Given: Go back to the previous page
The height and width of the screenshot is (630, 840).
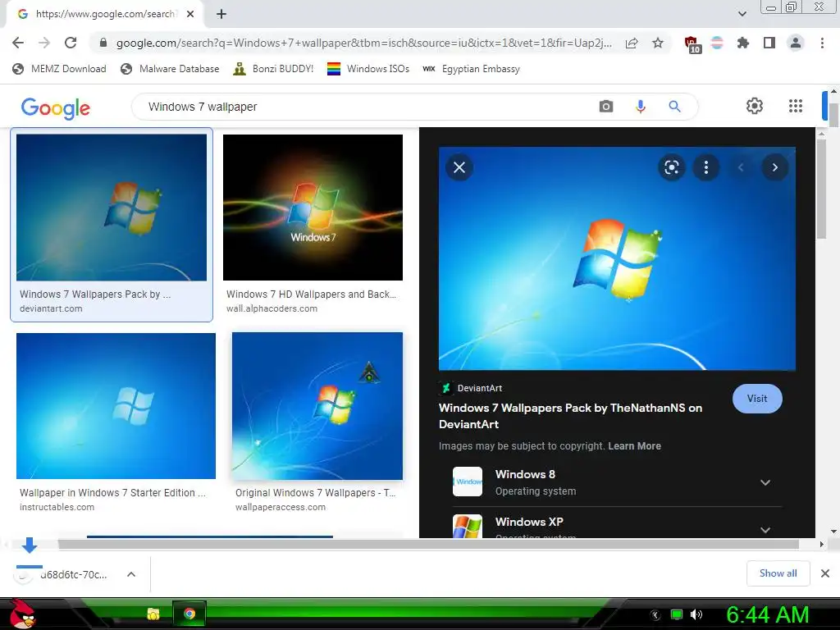Looking at the screenshot, I should (x=18, y=43).
